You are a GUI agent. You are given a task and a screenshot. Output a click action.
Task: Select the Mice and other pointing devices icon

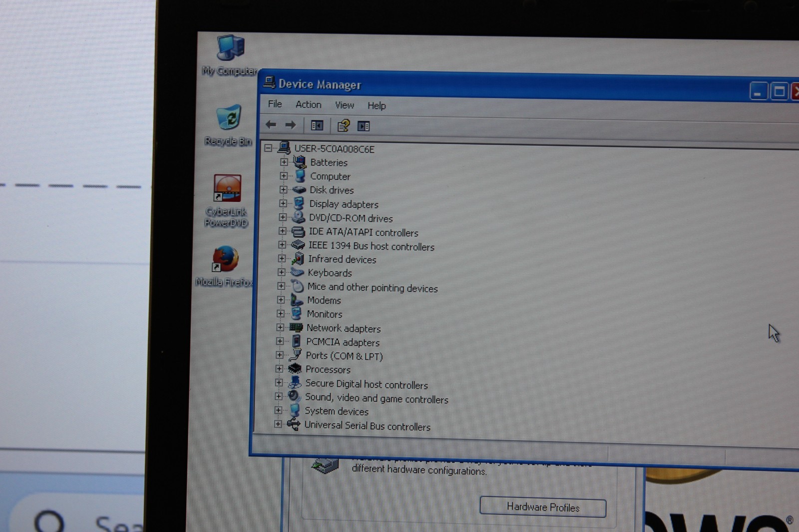tap(297, 286)
